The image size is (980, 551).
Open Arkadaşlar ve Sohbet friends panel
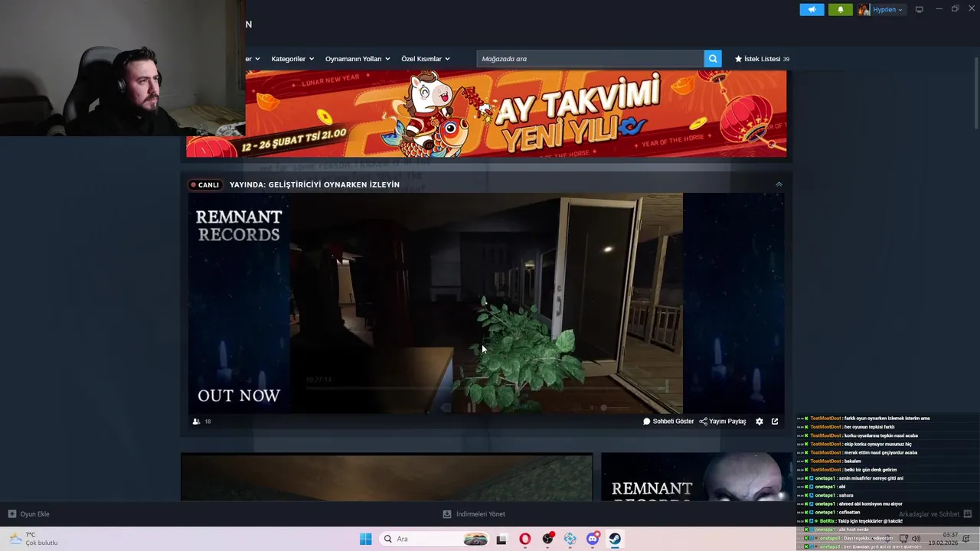[x=935, y=514]
